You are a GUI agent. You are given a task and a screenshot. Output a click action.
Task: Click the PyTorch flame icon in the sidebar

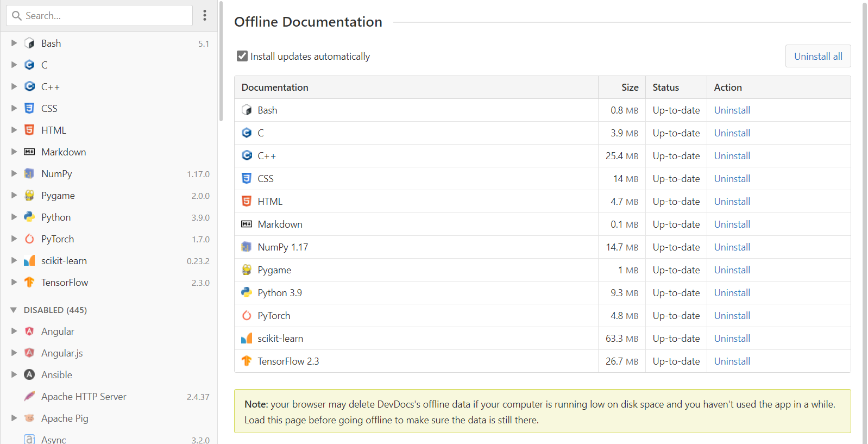point(29,239)
